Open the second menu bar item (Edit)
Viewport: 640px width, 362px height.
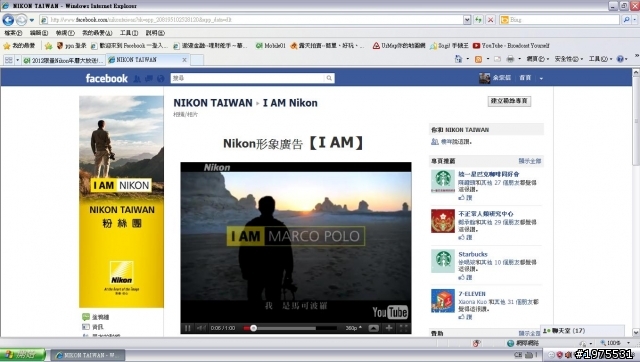pyautogui.click(x=39, y=33)
